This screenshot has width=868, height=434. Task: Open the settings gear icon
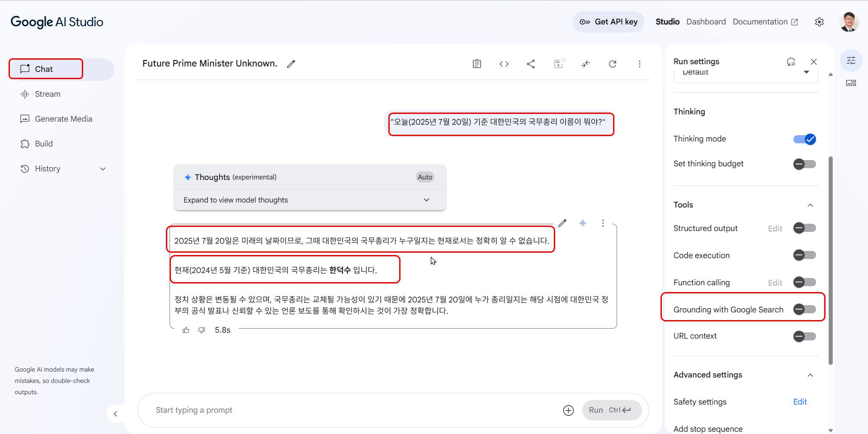[819, 22]
